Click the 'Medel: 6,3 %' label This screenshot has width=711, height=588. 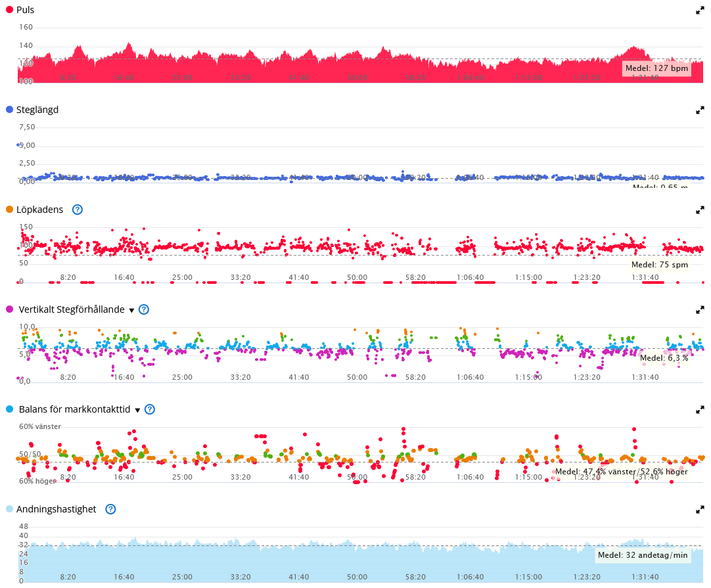664,358
